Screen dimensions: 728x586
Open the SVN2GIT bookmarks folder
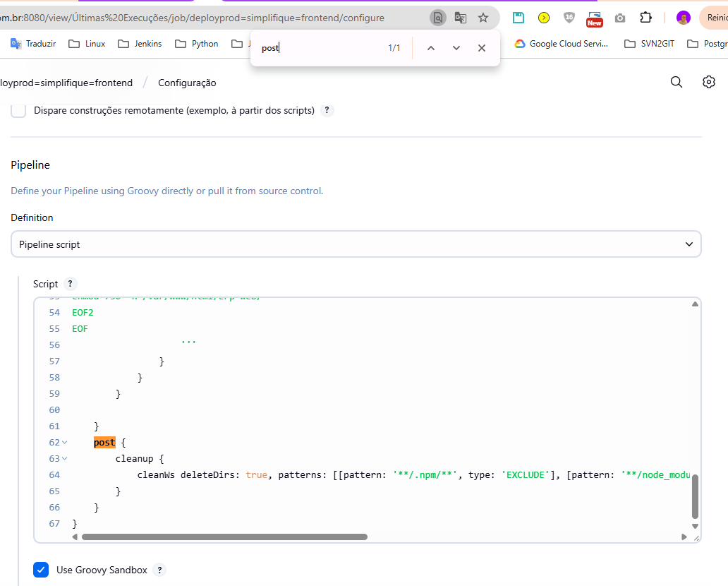[649, 44]
